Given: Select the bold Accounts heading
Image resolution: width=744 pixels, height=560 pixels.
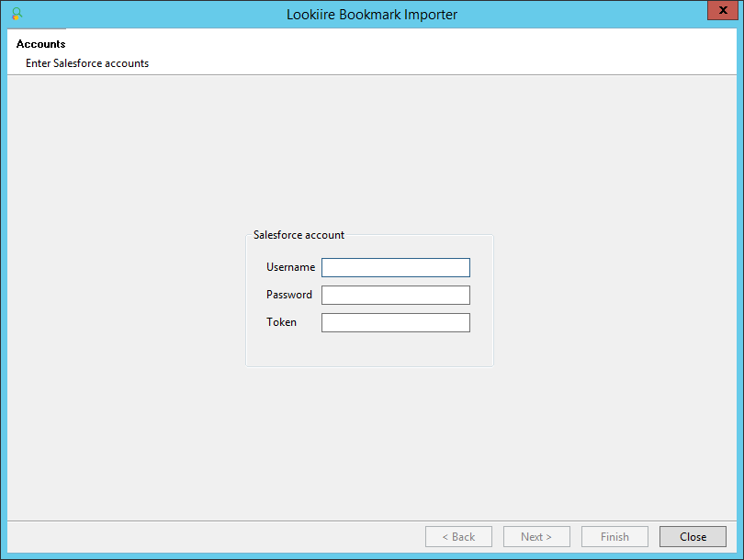Looking at the screenshot, I should click(41, 44).
